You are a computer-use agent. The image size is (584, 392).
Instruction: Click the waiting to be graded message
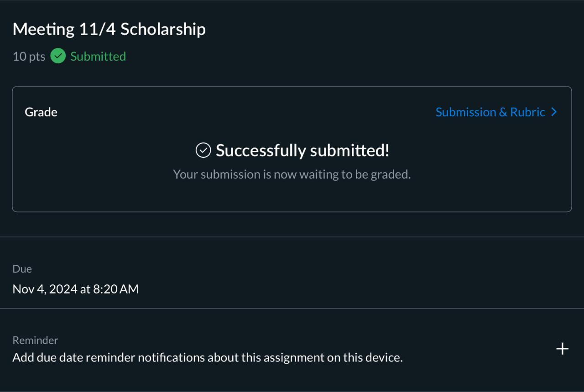(x=292, y=174)
